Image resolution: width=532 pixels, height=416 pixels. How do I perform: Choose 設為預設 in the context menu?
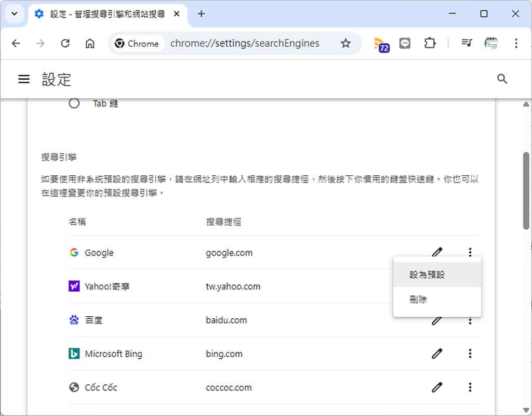click(x=437, y=275)
